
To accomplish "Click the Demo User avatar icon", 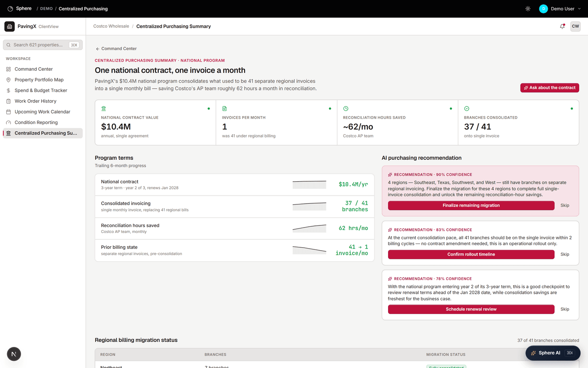I will [x=543, y=8].
